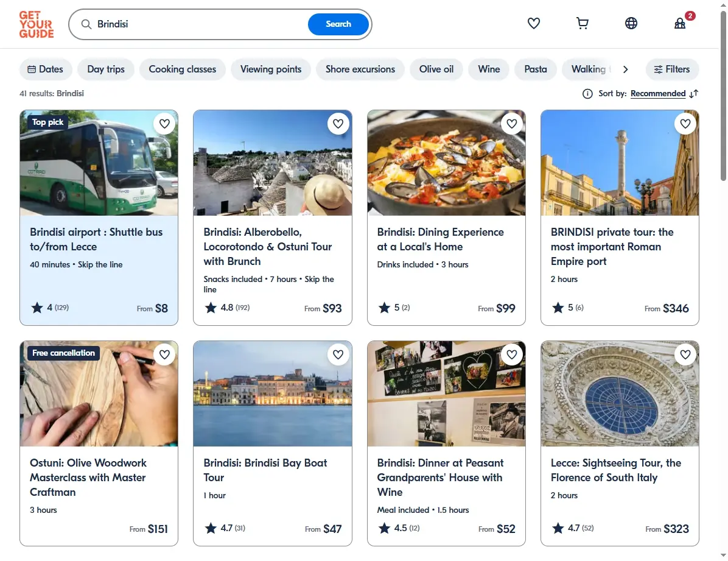Click the sort order arrows icon
Image resolution: width=728 pixels, height=561 pixels.
(x=694, y=94)
